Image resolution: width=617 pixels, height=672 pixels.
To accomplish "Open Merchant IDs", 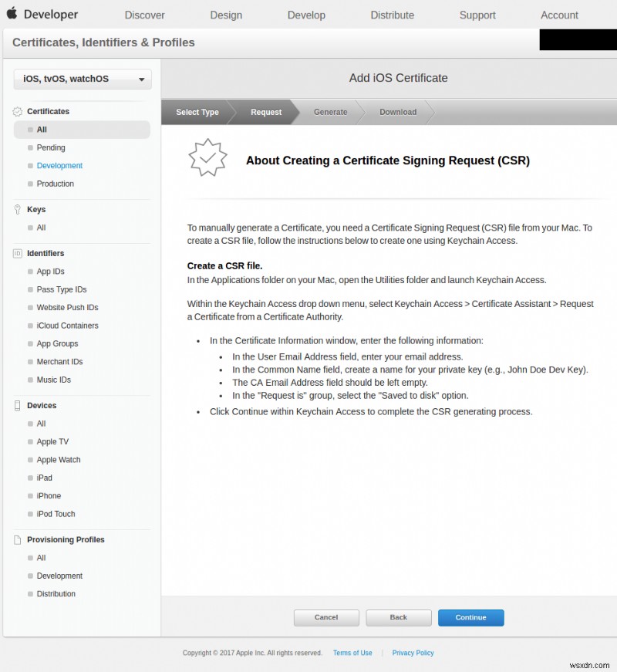I will (x=59, y=361).
